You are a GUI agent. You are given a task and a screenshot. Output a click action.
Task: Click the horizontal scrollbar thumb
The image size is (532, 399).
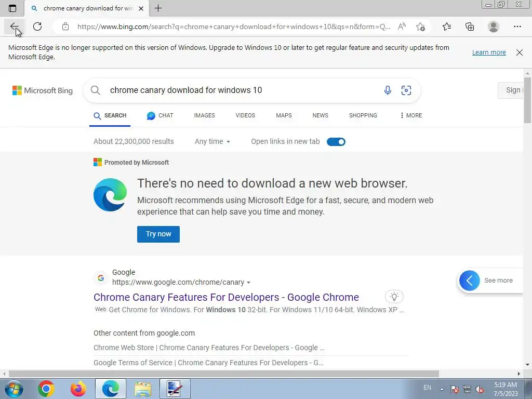pos(224,374)
